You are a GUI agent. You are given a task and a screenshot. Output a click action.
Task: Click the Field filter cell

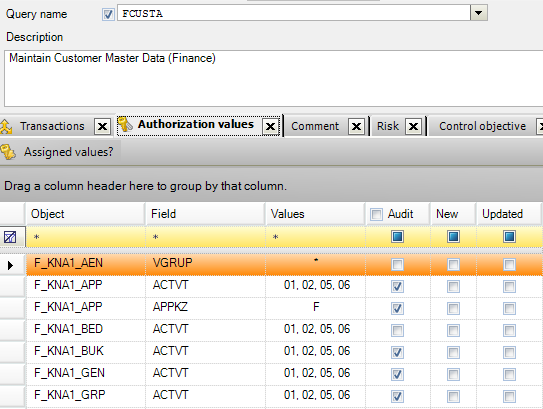point(205,237)
